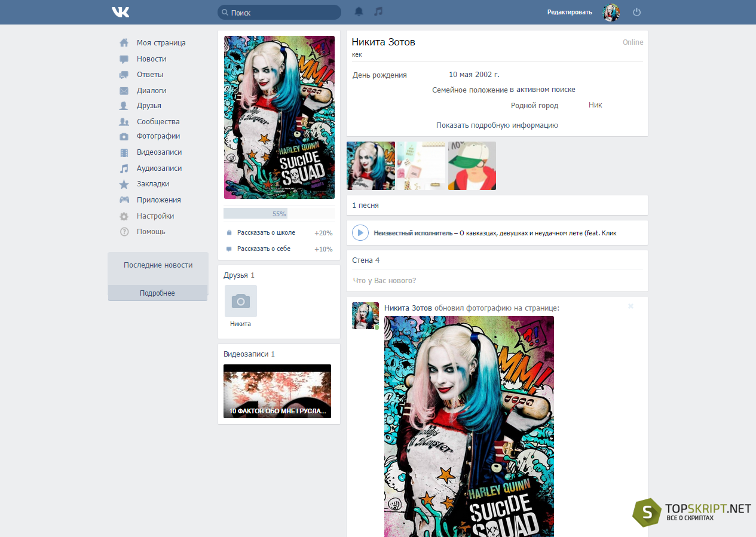This screenshot has width=756, height=537.
Task: Click the birthday date 10 мая 2002 г.
Action: pos(474,75)
